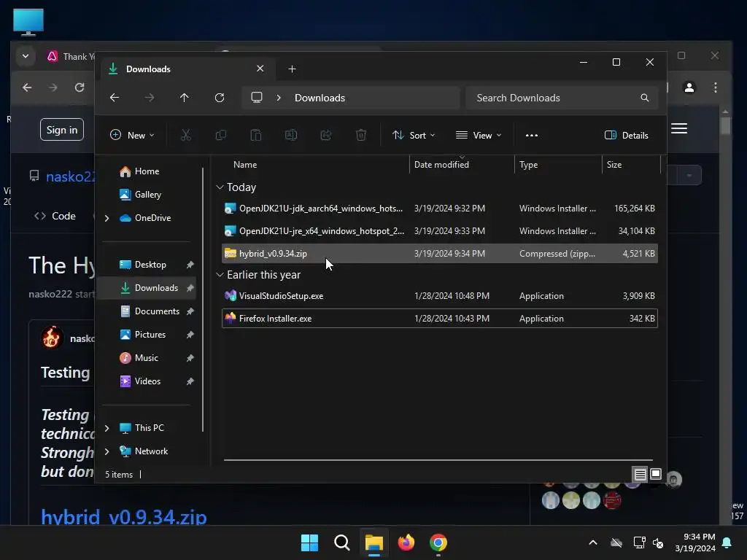Click the Delete trash icon
This screenshot has height=560, width=747.
coord(361,135)
